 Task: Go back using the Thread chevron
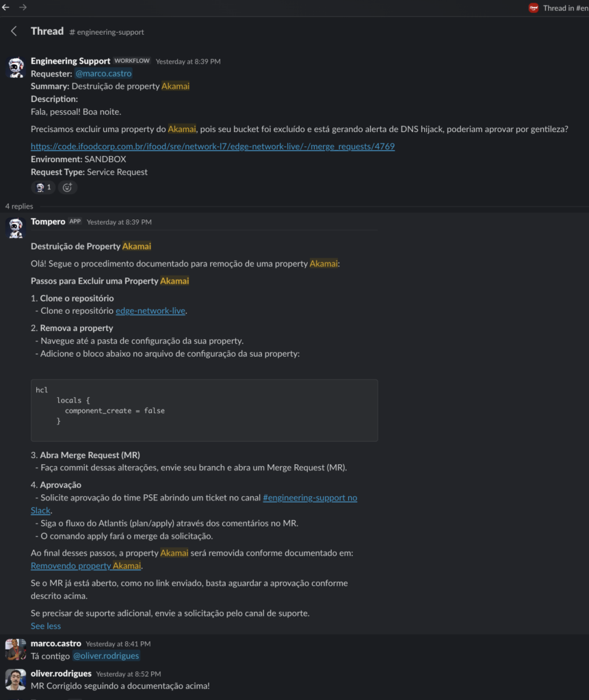point(14,31)
